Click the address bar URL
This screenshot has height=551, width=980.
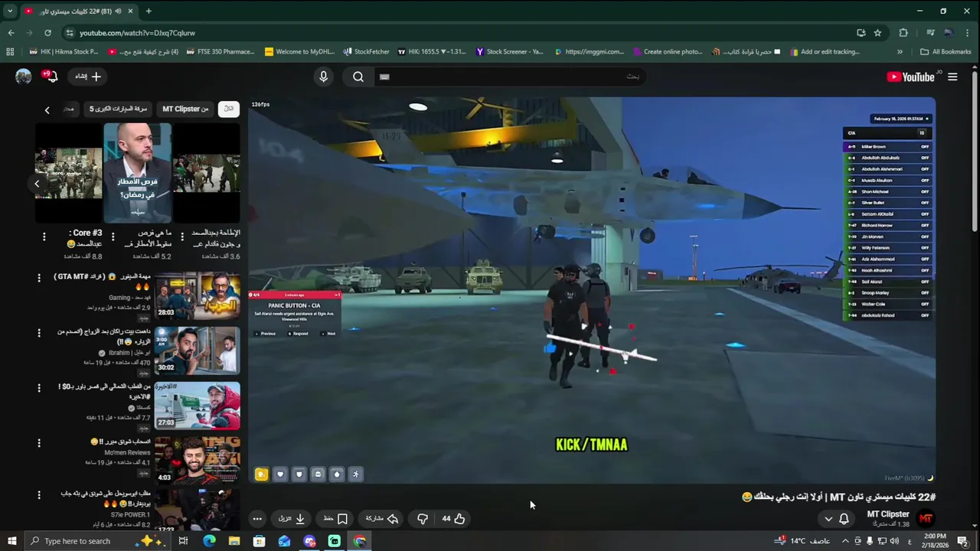click(x=138, y=33)
